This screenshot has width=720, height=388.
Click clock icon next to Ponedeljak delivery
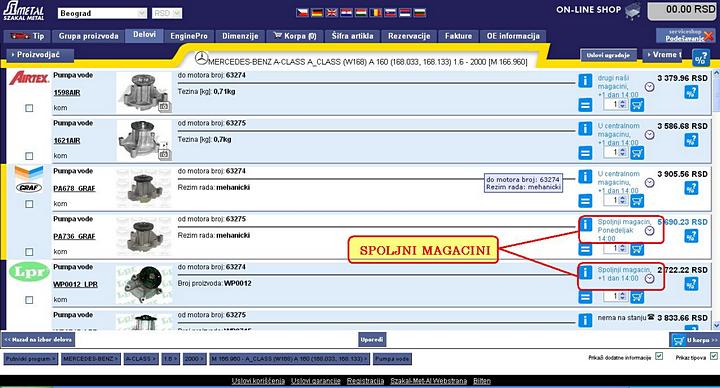coord(649,231)
